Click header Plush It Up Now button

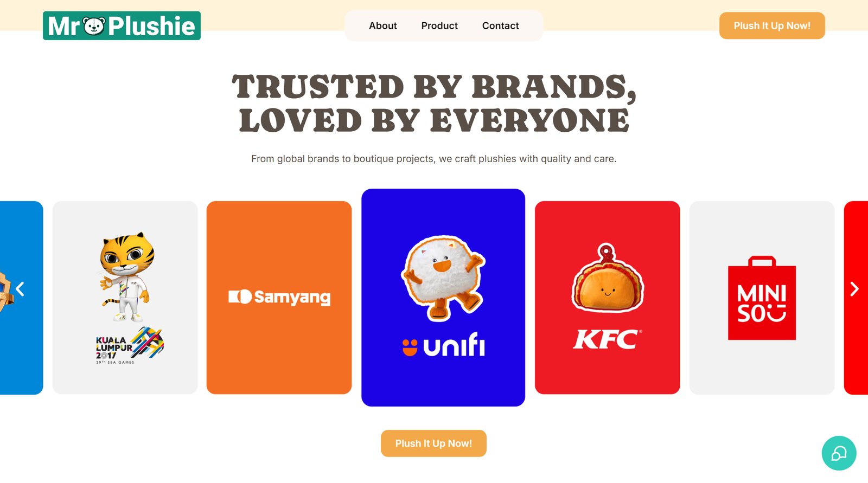pos(772,25)
